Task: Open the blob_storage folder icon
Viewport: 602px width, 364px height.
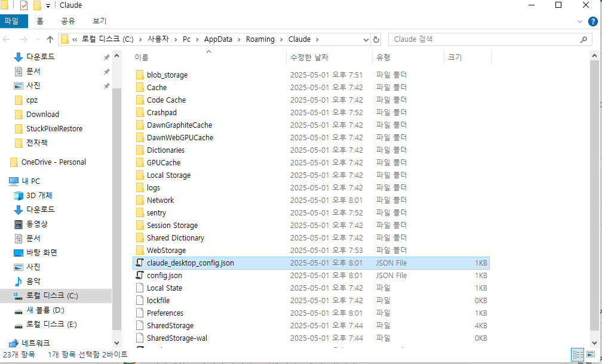Action: (x=140, y=75)
